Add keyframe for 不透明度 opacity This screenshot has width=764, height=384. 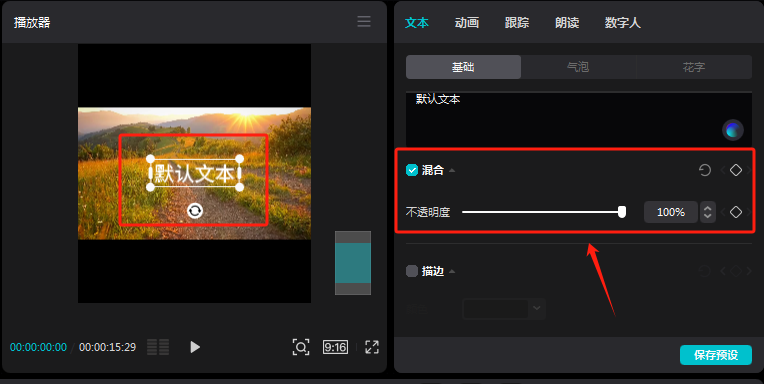click(x=736, y=212)
